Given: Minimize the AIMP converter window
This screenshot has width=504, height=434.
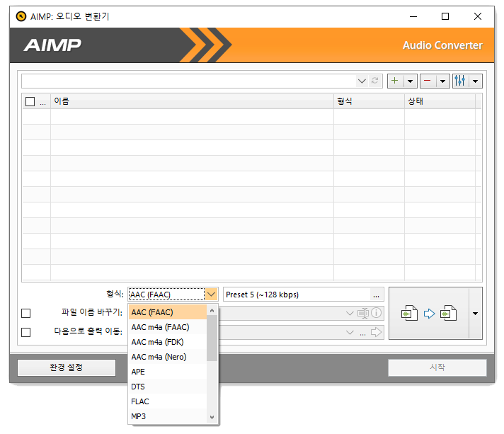Looking at the screenshot, I should point(413,16).
